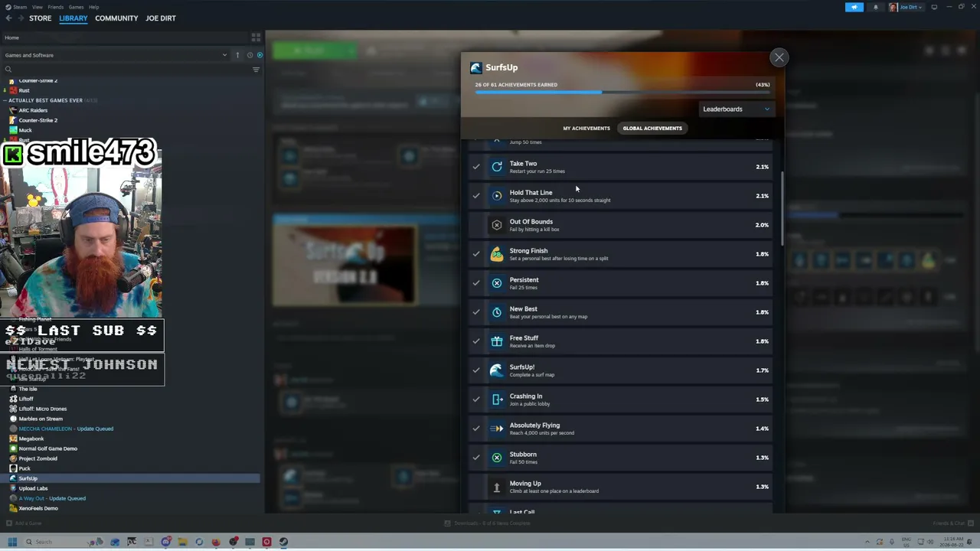Screen dimensions: 980x551
Task: Click the New Best clock icon
Action: tap(497, 311)
